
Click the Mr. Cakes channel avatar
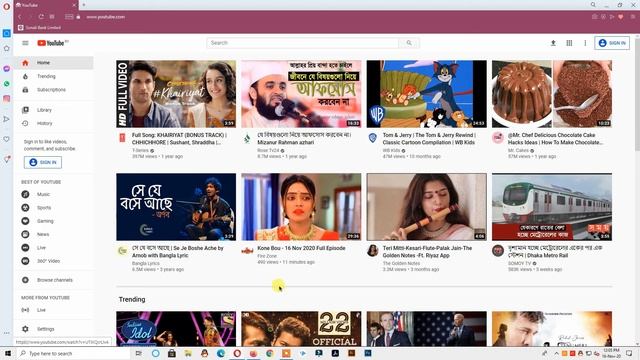(498, 138)
